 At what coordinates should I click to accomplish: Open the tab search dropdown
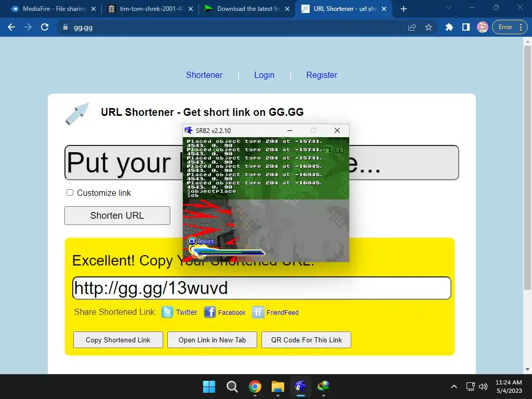(448, 7)
